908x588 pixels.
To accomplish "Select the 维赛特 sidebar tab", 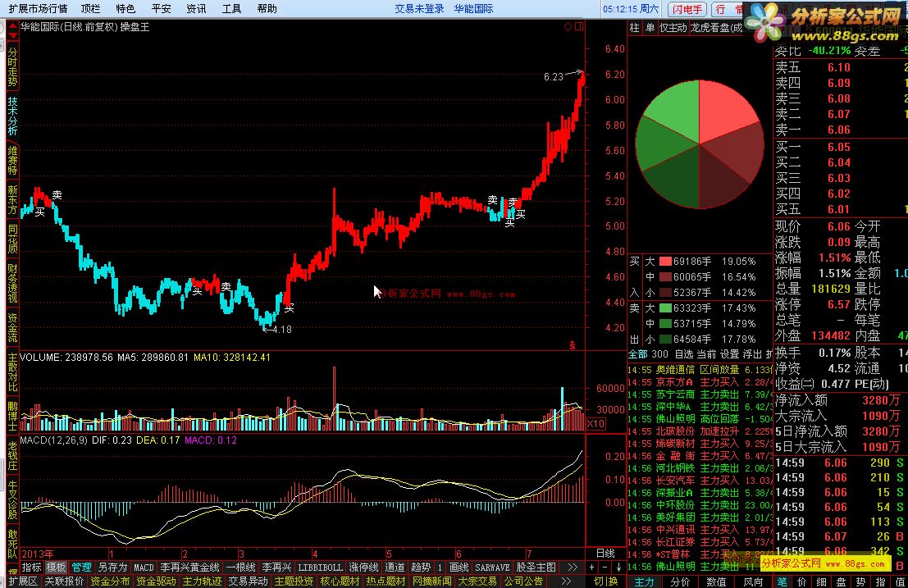I will point(12,160).
